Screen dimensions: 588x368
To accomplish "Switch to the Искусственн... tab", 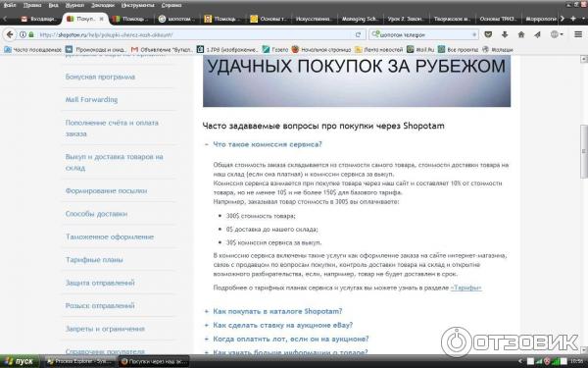I will [314, 19].
